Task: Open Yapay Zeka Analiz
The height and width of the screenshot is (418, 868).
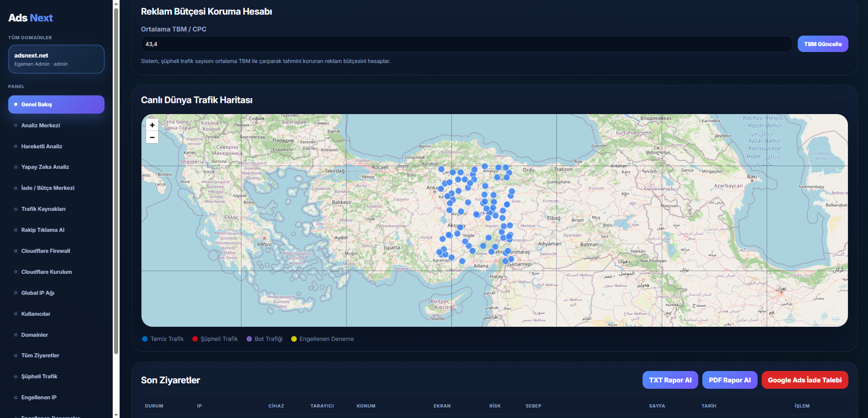Action: coord(56,167)
